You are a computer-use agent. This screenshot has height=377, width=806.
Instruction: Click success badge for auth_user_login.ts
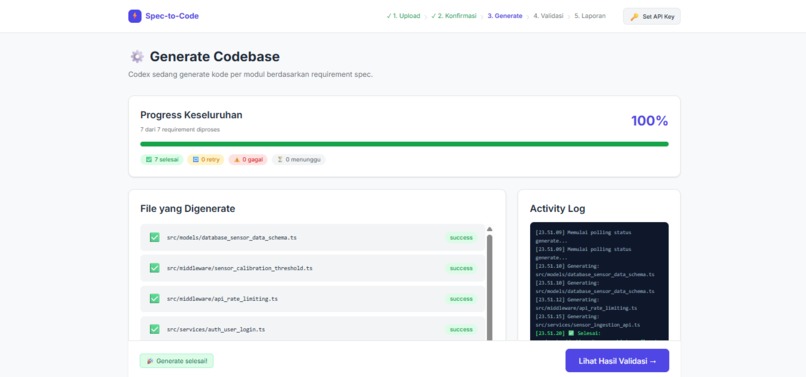click(461, 329)
